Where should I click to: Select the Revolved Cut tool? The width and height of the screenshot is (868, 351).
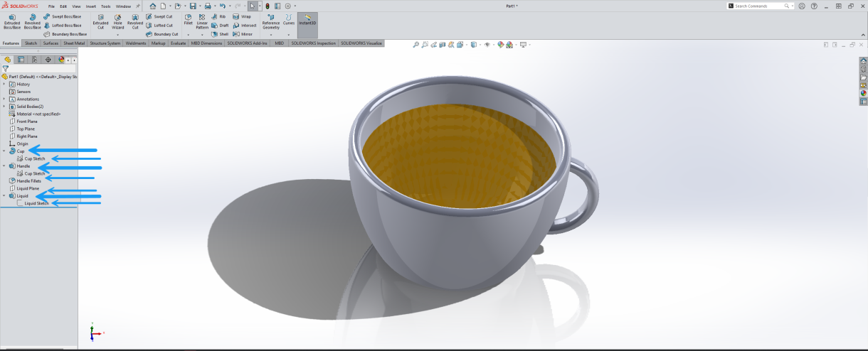[135, 22]
